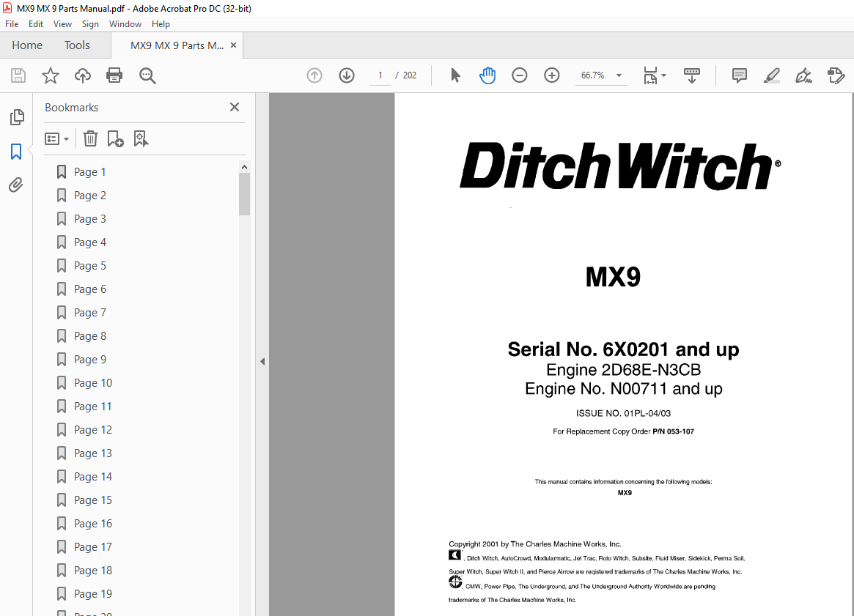Open the Sign menu
854x616 pixels.
coord(90,24)
